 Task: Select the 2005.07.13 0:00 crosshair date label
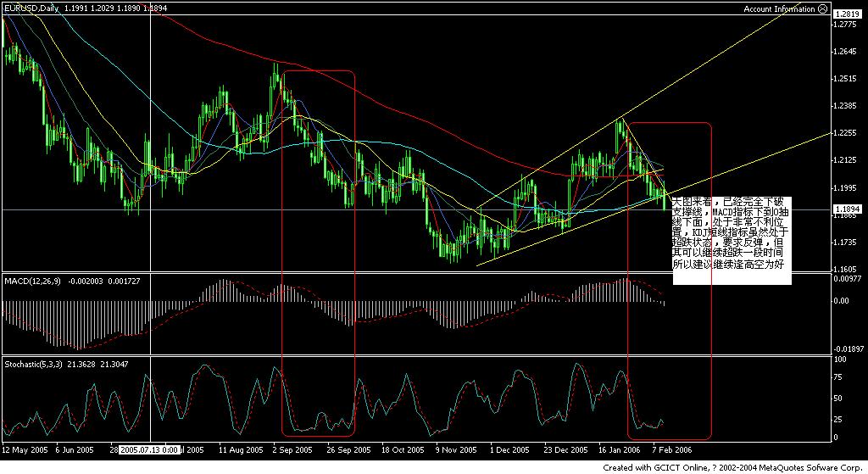coord(149,449)
